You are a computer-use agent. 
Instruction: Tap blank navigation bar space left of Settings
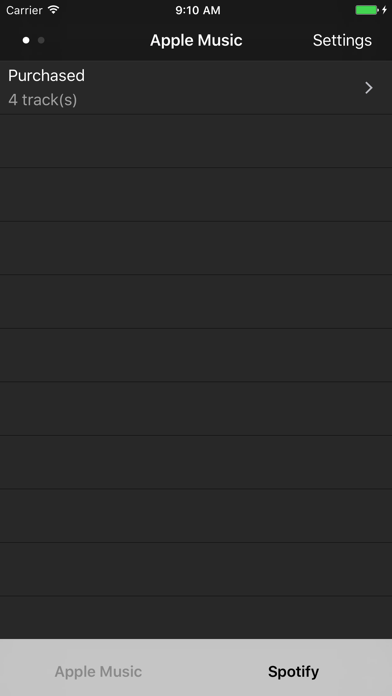coord(277,40)
